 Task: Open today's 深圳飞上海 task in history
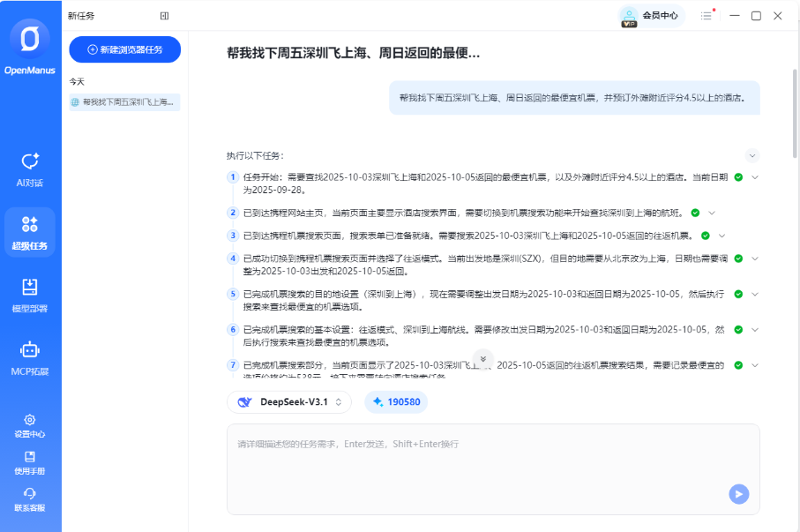[123, 101]
